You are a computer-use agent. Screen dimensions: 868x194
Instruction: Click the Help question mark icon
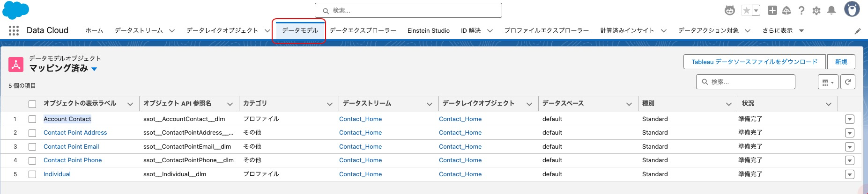click(801, 10)
